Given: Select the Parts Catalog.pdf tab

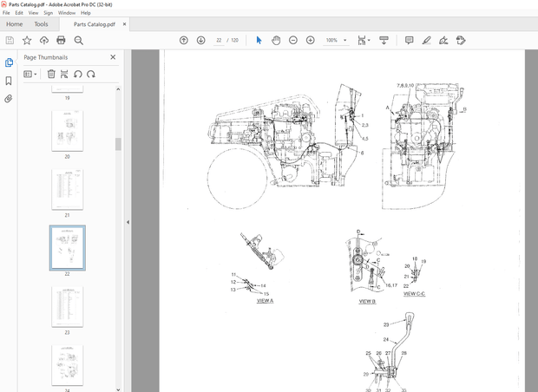Looking at the screenshot, I should [x=95, y=24].
